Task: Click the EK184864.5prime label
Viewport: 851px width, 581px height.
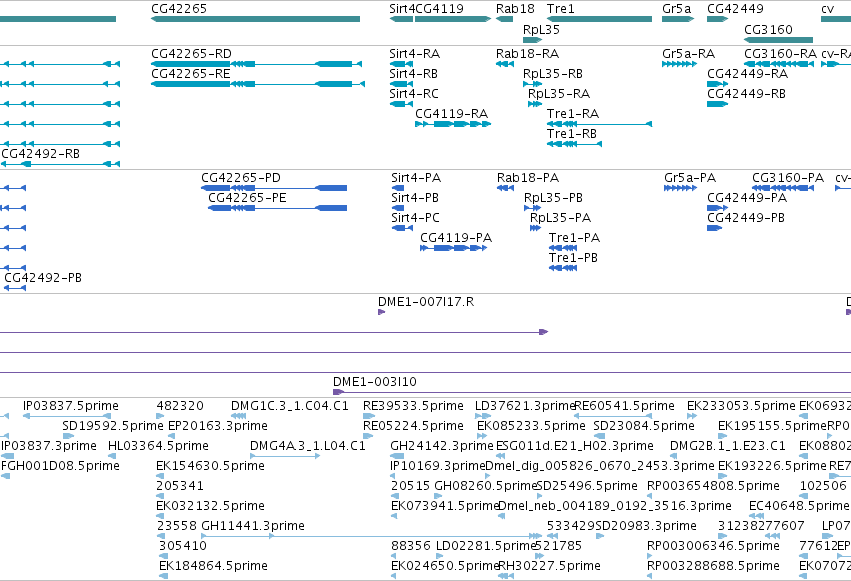Action: (x=213, y=566)
